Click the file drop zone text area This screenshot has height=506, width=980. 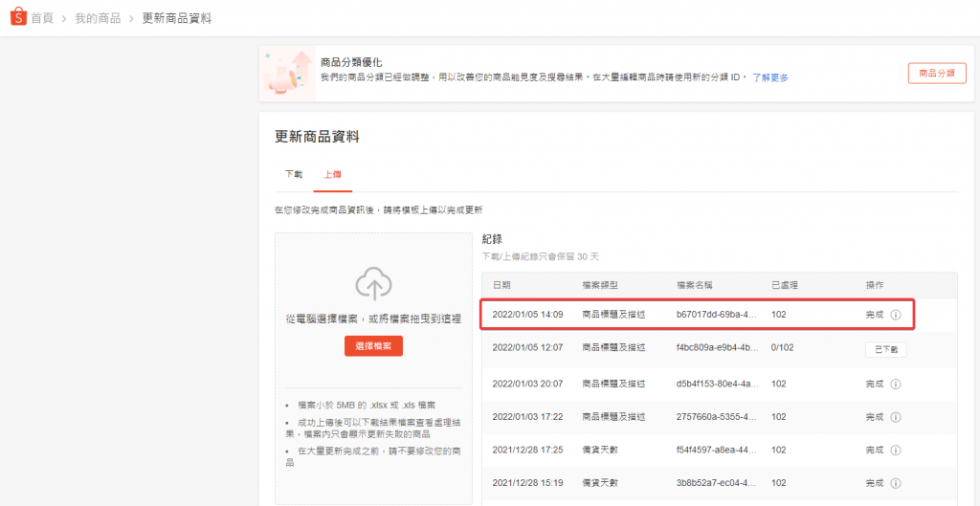click(373, 317)
